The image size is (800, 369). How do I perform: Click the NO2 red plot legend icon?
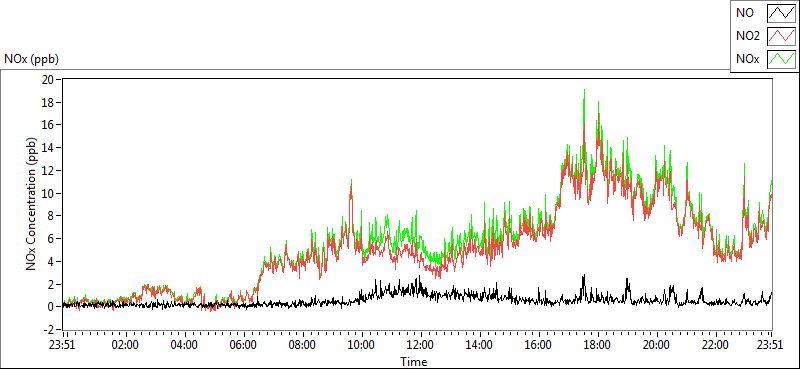(x=782, y=36)
